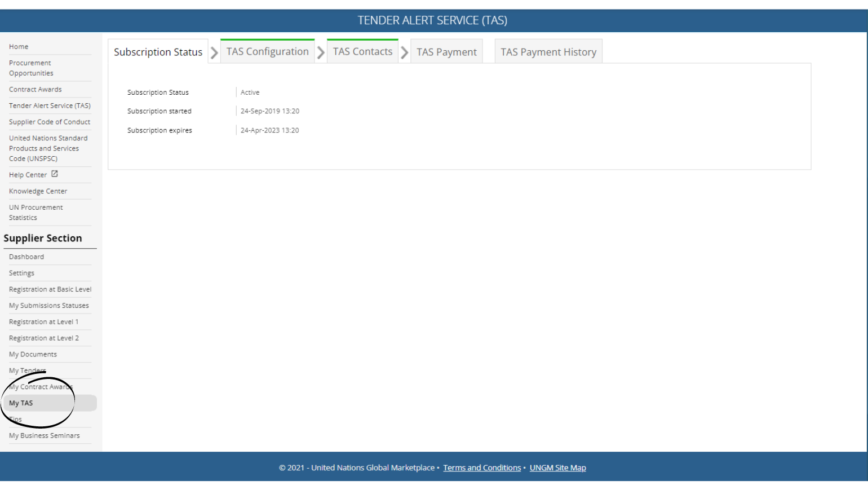
Task: Go to supplier Dashboard
Action: 26,257
